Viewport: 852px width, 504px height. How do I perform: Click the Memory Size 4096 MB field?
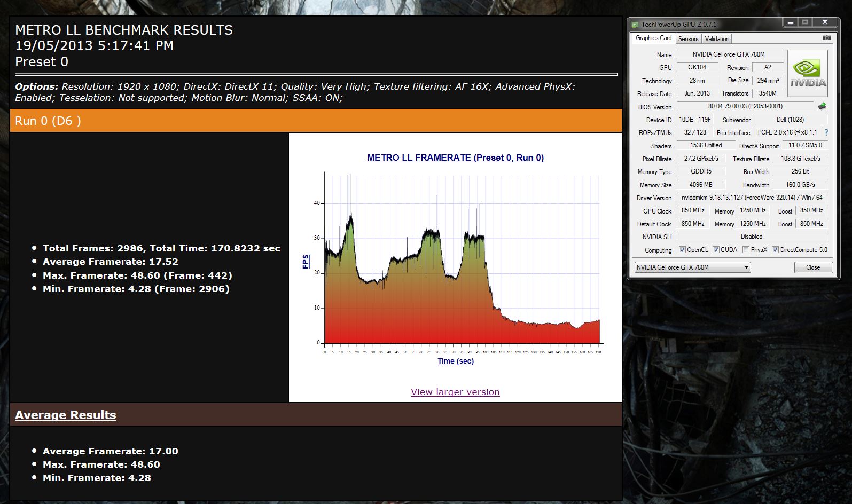(x=701, y=185)
